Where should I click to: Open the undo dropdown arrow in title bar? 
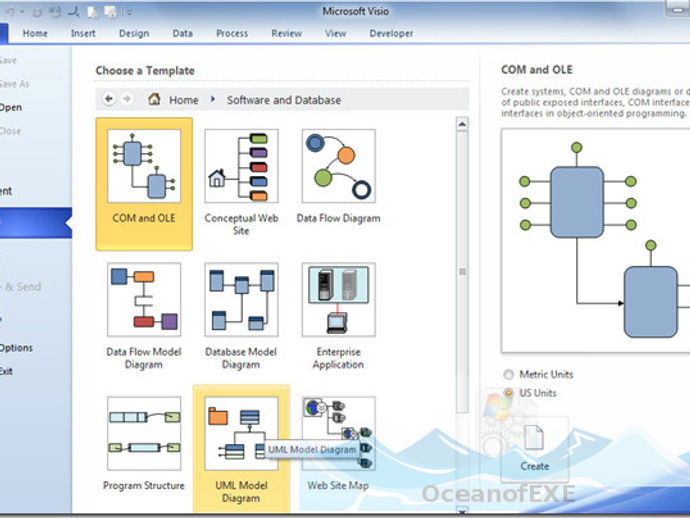[22, 12]
